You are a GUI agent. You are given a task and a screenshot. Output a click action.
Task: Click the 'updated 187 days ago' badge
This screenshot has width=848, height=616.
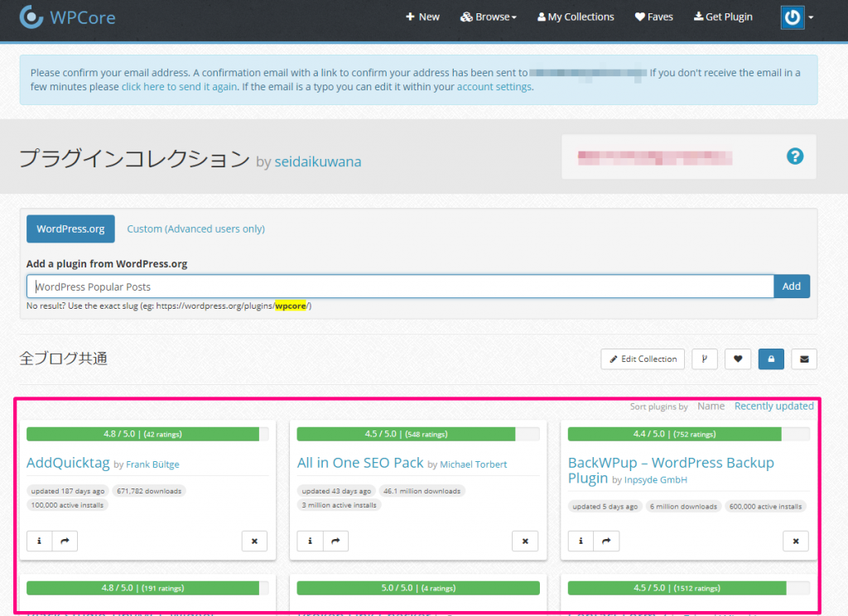[x=68, y=491]
